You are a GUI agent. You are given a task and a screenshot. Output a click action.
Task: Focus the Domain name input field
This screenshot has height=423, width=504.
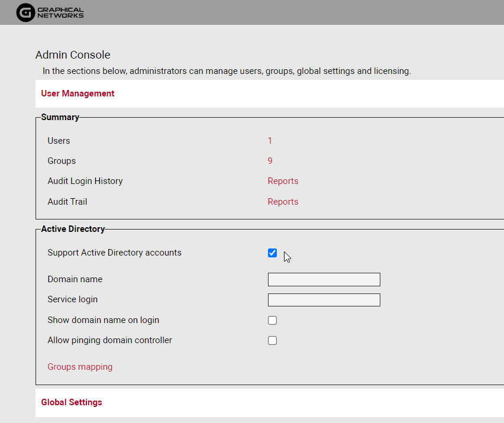tap(324, 280)
